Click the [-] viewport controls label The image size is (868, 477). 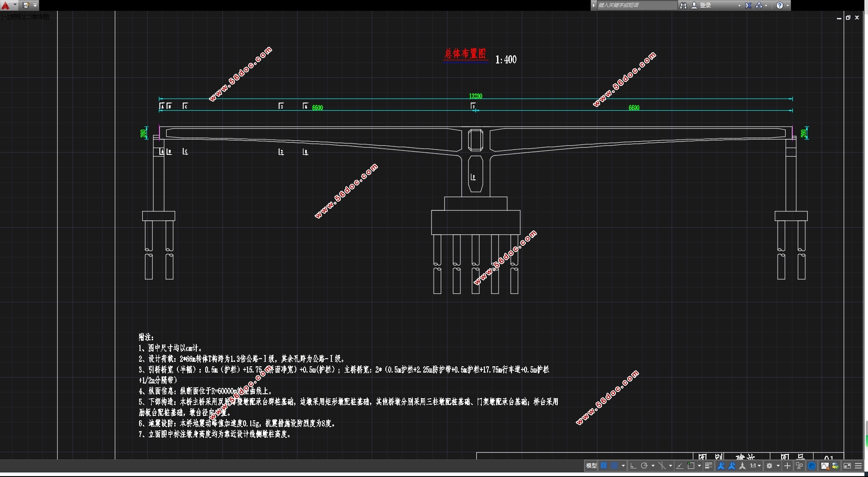click(x=4, y=17)
